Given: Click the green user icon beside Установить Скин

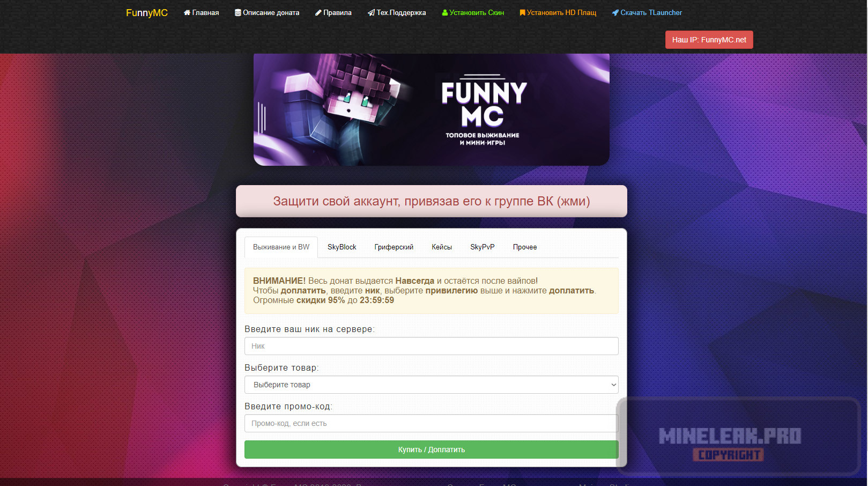Looking at the screenshot, I should pyautogui.click(x=445, y=12).
